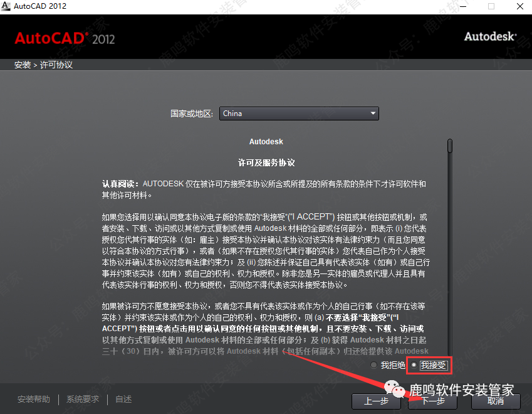Cancel installation with the 取消 button
This screenshot has width=532, height=414.
pos(495,401)
